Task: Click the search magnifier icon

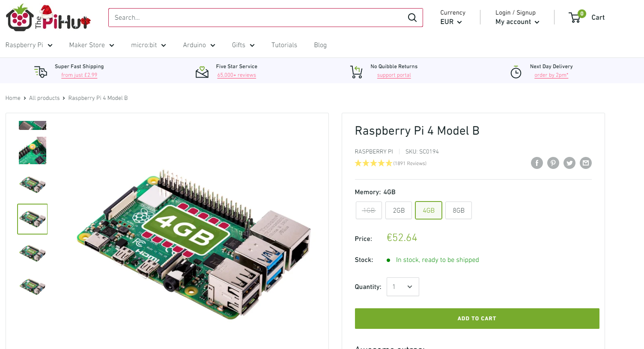Action: click(412, 18)
